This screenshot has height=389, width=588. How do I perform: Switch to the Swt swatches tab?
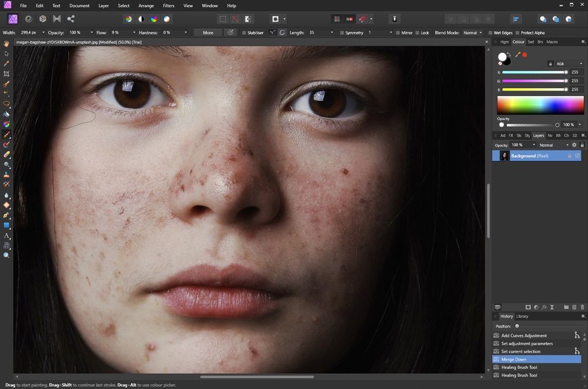(x=530, y=42)
